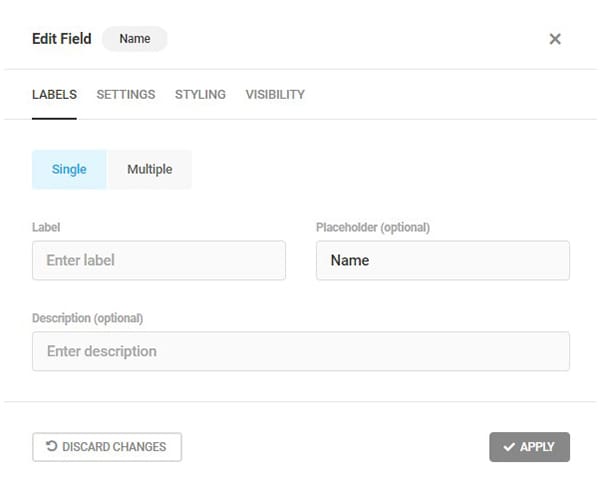Click the Description (optional) caption
The image size is (600, 500).
pos(87,319)
